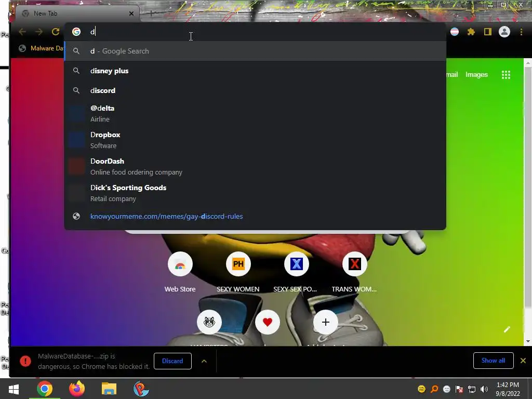Open a new tab with plus button
532x399 pixels.
tap(151, 14)
